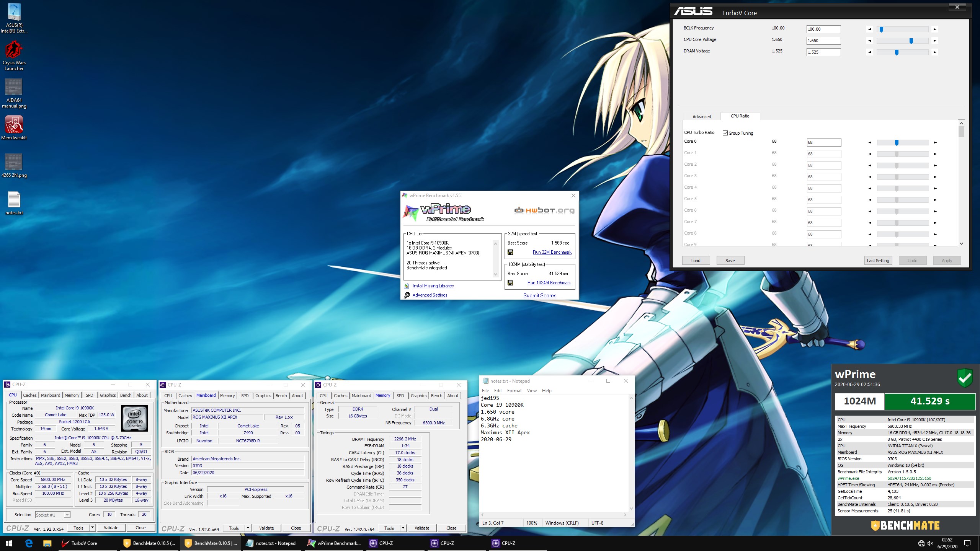Screen dimensions: 980x551
Task: Click the DRAM Voltage slider handle
Action: [x=897, y=52]
